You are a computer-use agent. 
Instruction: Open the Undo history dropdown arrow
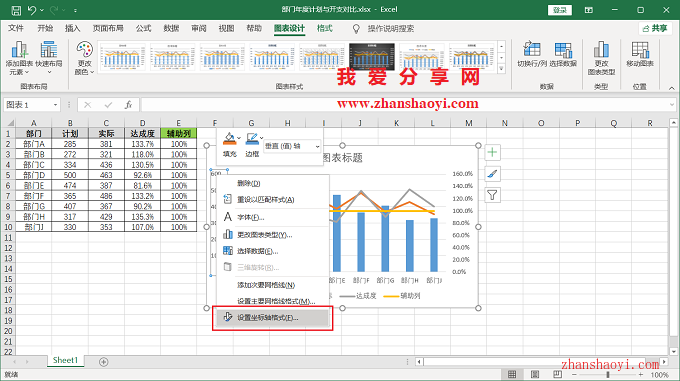click(x=42, y=10)
